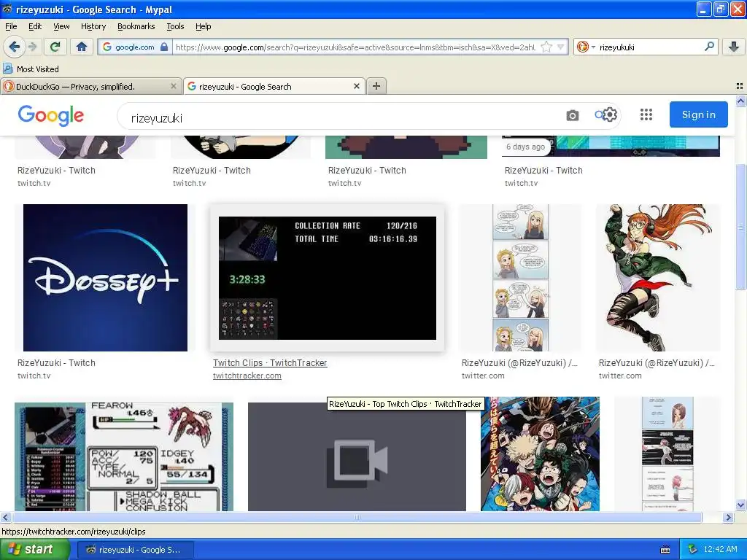747x560 pixels.
Task: Open the File menu
Action: (11, 27)
